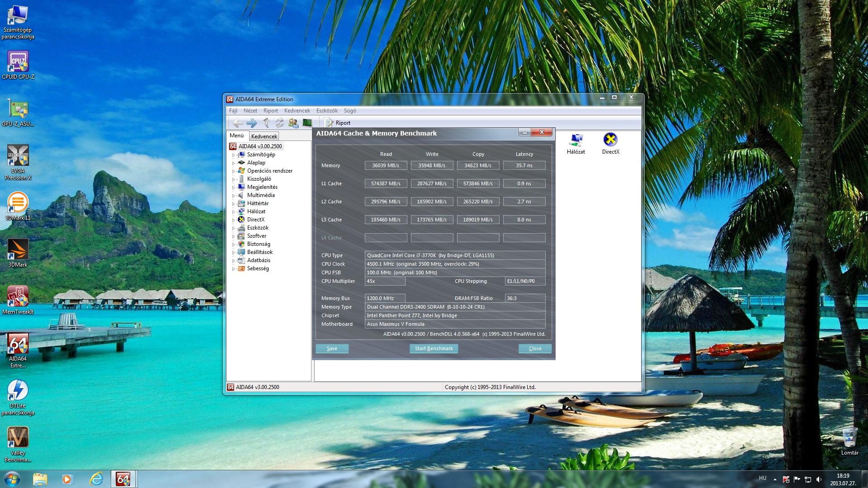The height and width of the screenshot is (488, 868).
Task: Open Windows Media Player from the taskbar
Action: (68, 479)
